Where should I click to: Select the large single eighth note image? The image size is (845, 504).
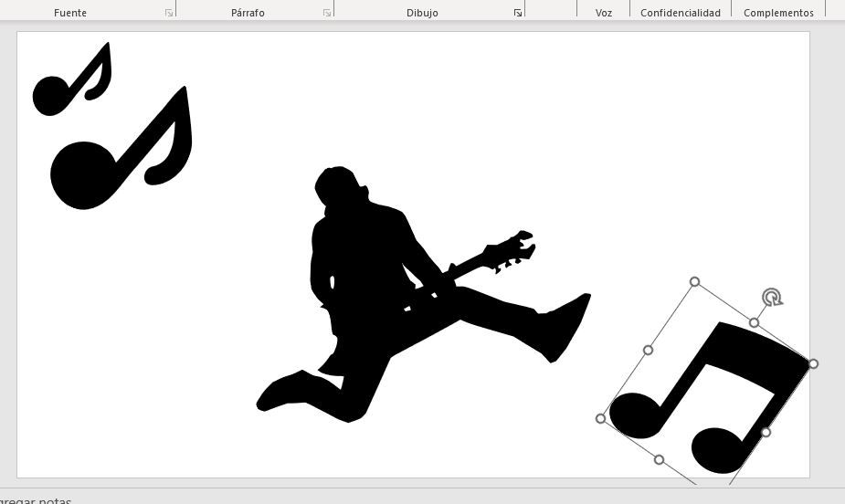[x=87, y=173]
